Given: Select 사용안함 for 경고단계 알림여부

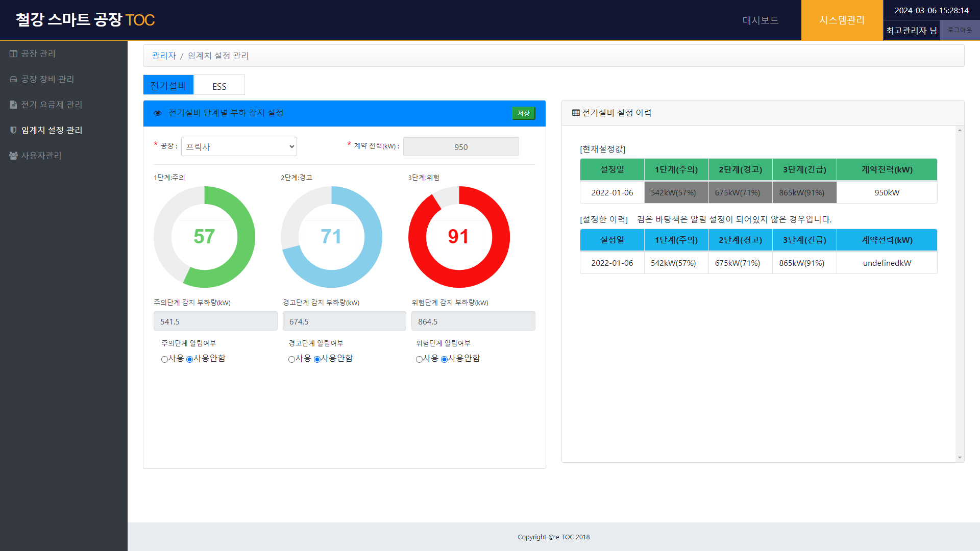Looking at the screenshot, I should pos(317,359).
